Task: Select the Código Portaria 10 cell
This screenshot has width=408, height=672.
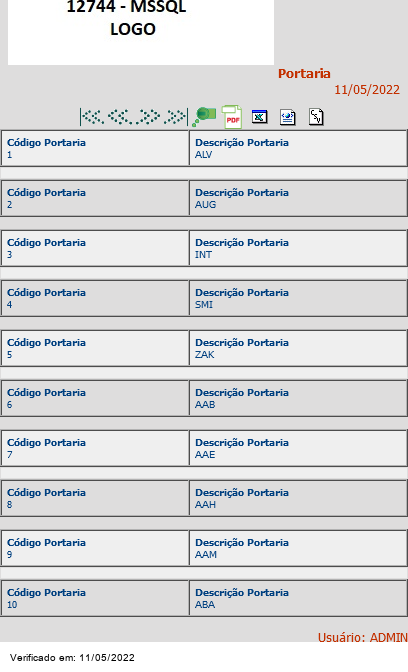Action: (x=95, y=598)
